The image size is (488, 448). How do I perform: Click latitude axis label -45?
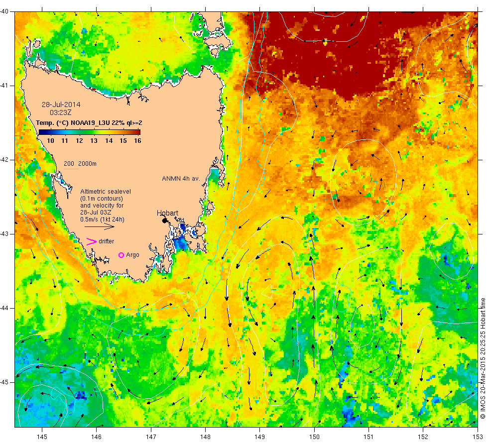[4, 382]
